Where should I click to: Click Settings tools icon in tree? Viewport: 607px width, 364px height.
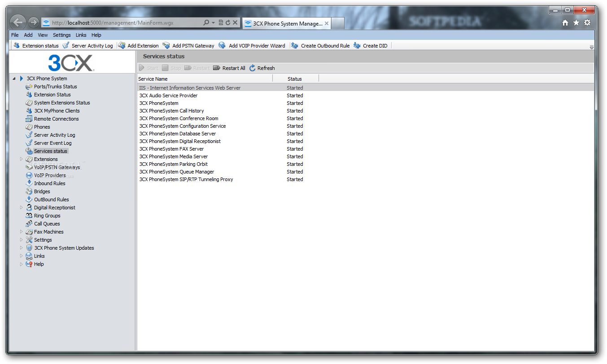point(29,240)
